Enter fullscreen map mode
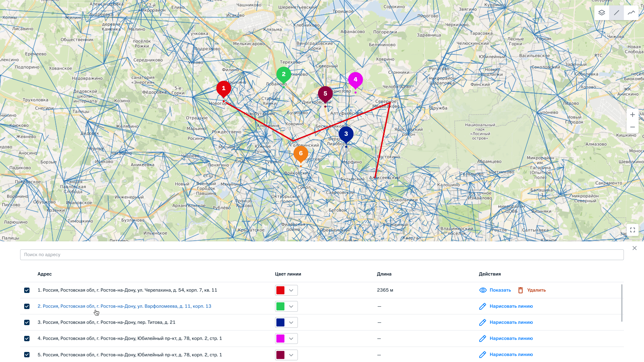Viewport: 644px width, 362px height. click(632, 230)
